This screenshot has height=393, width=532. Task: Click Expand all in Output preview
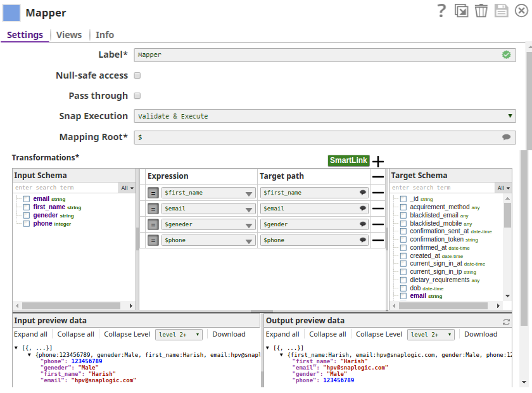(x=282, y=334)
